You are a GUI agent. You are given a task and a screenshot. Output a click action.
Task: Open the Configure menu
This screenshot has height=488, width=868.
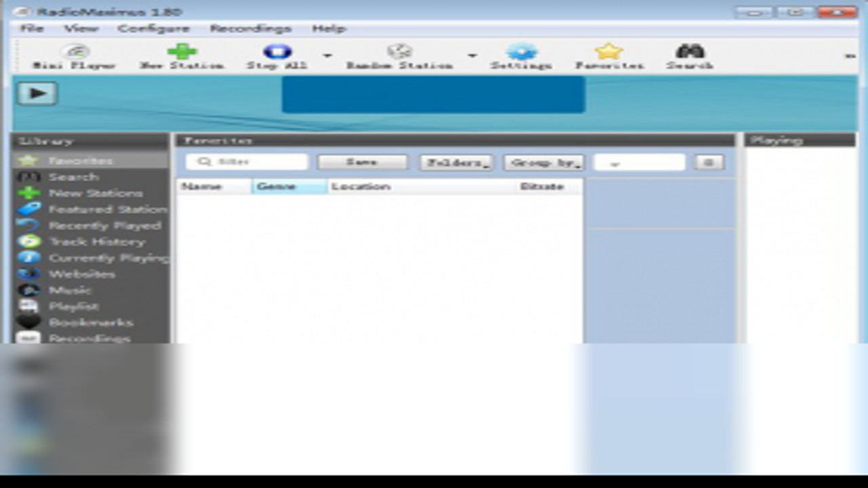coord(153,28)
